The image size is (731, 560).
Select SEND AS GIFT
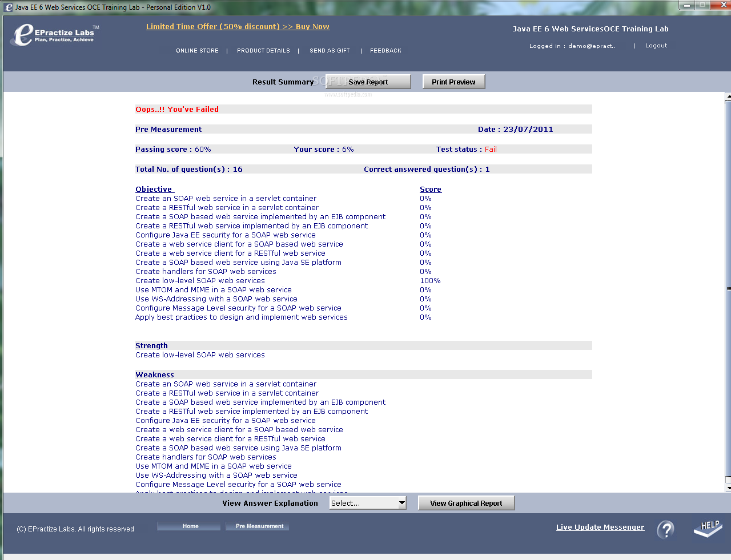[x=330, y=51]
